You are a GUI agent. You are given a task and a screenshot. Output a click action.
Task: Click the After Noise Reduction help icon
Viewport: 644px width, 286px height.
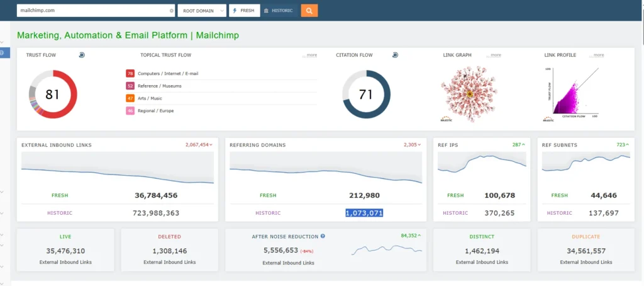pos(323,236)
